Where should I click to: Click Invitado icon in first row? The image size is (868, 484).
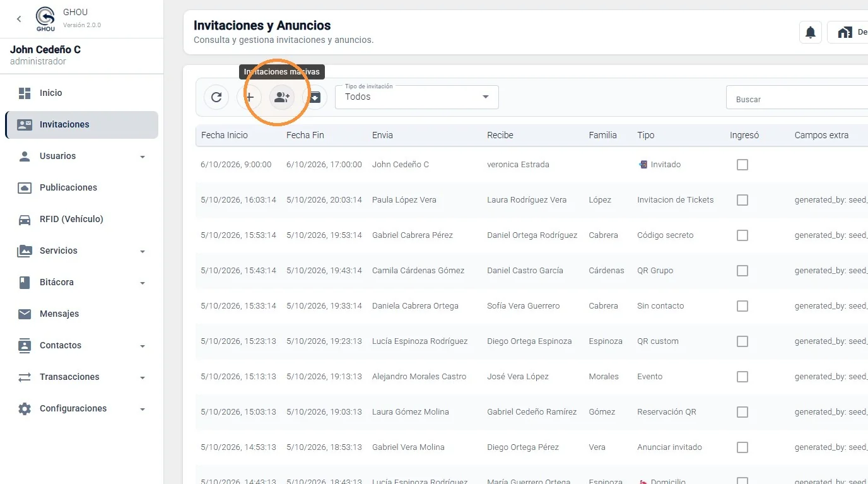point(643,165)
